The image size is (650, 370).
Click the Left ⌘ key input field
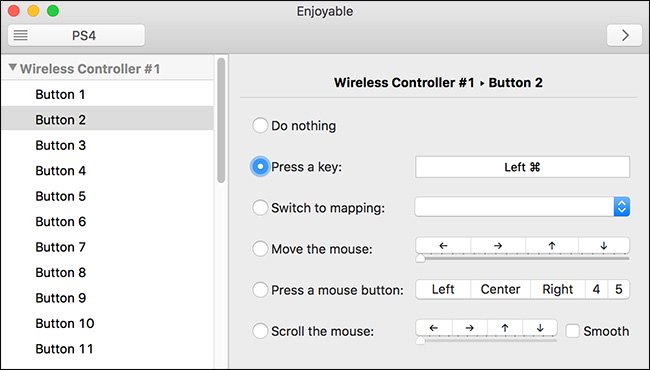[x=522, y=167]
